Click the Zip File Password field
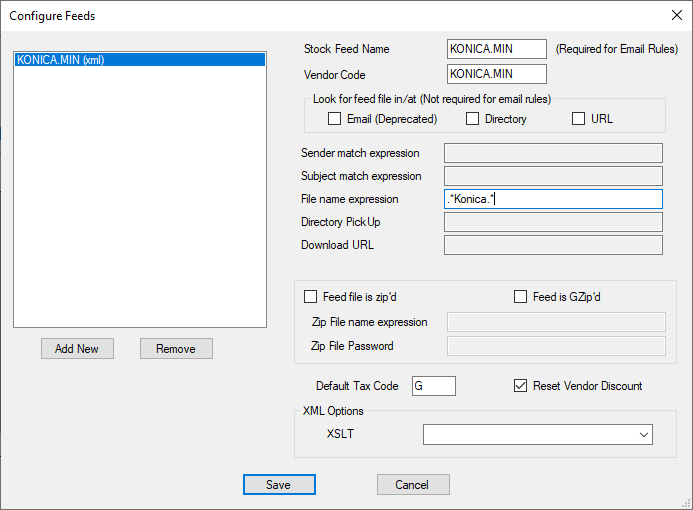Viewport: 693px width, 510px height. click(556, 346)
